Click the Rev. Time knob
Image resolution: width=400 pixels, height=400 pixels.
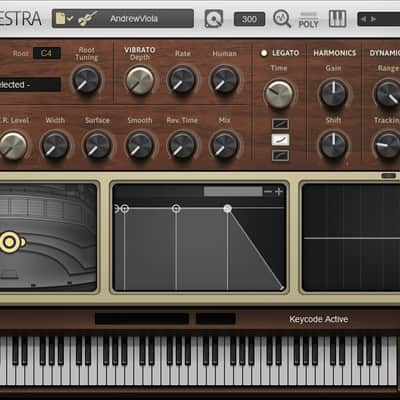click(182, 145)
